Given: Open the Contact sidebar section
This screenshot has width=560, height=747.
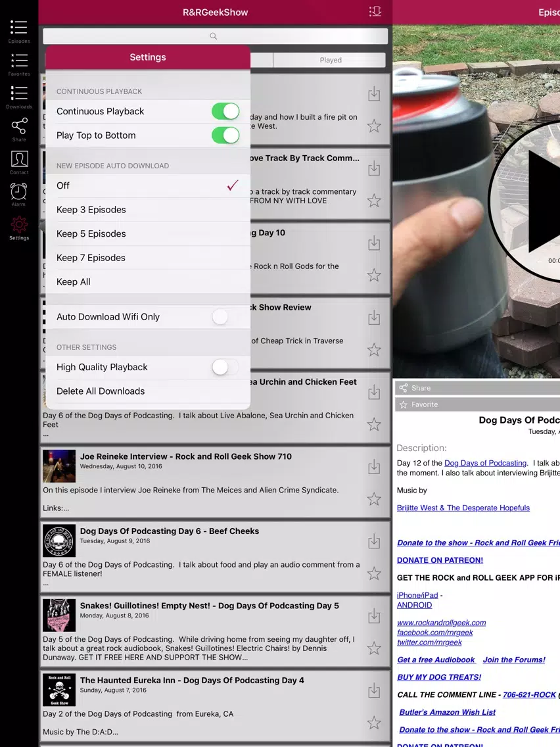Looking at the screenshot, I should click(18, 162).
